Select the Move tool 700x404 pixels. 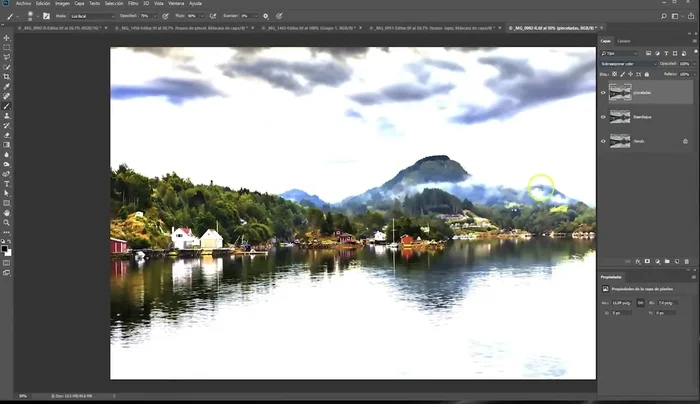click(7, 37)
